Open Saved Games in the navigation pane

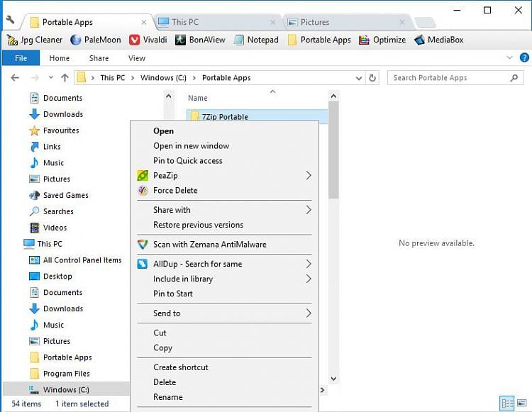click(59, 195)
